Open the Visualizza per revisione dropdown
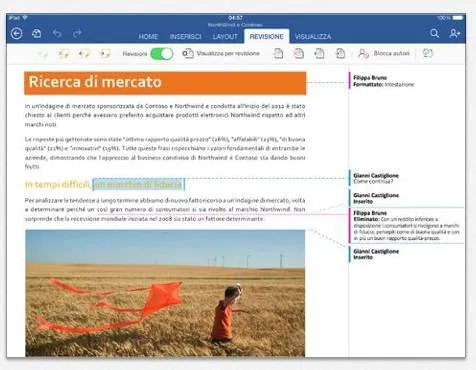Viewport: 476px width, 370px height. (221, 54)
